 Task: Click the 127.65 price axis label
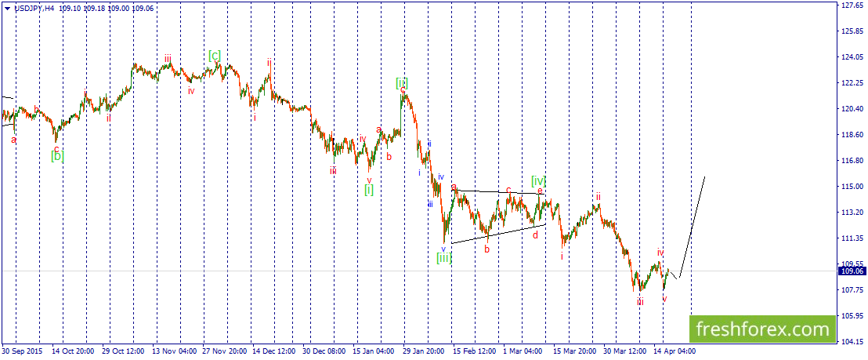click(852, 5)
